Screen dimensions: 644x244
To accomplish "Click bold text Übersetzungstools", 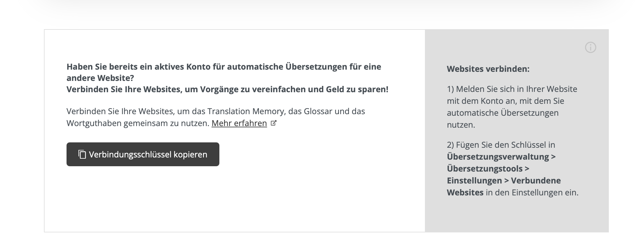I will click(485, 169).
